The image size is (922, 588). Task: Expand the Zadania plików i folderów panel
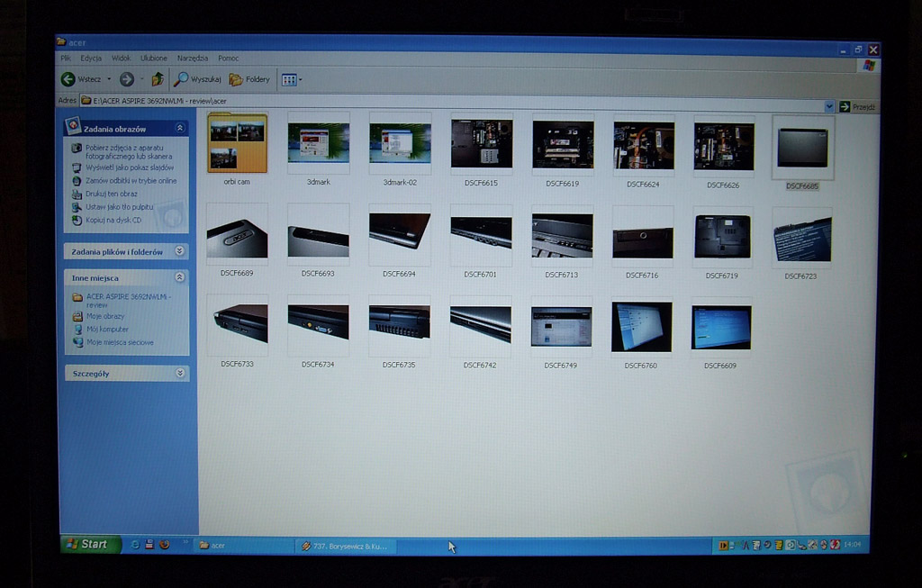[180, 251]
